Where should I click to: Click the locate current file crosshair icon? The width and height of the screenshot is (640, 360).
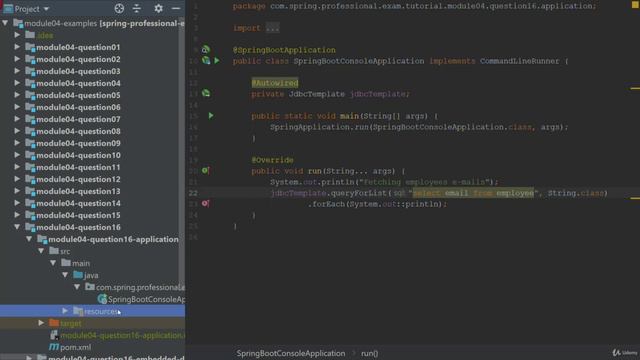point(119,8)
